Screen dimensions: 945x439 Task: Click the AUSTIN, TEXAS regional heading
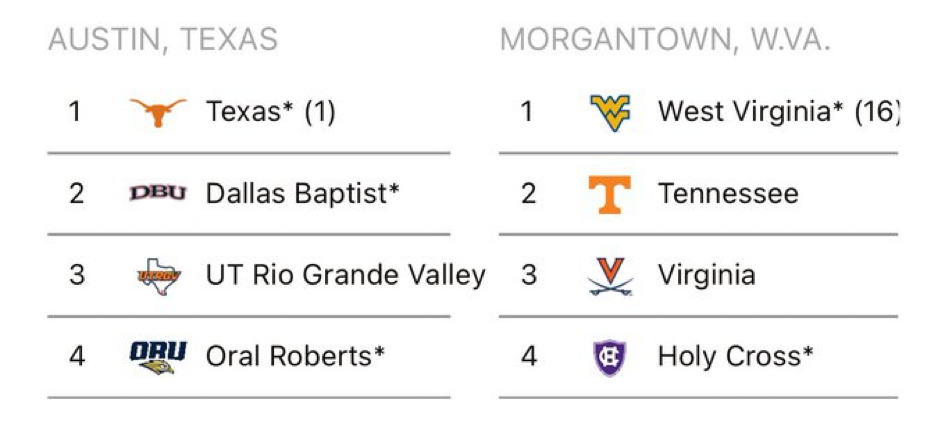163,40
